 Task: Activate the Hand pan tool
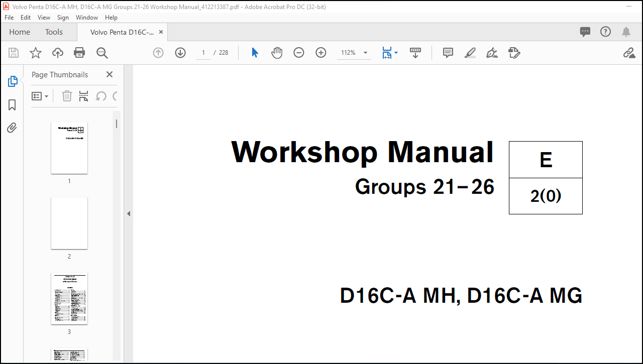click(277, 53)
